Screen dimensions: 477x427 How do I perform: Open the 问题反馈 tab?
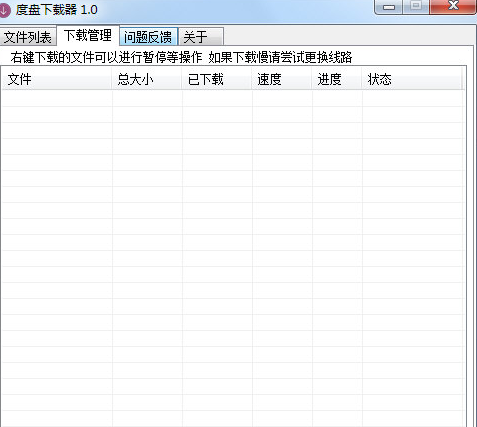(148, 37)
